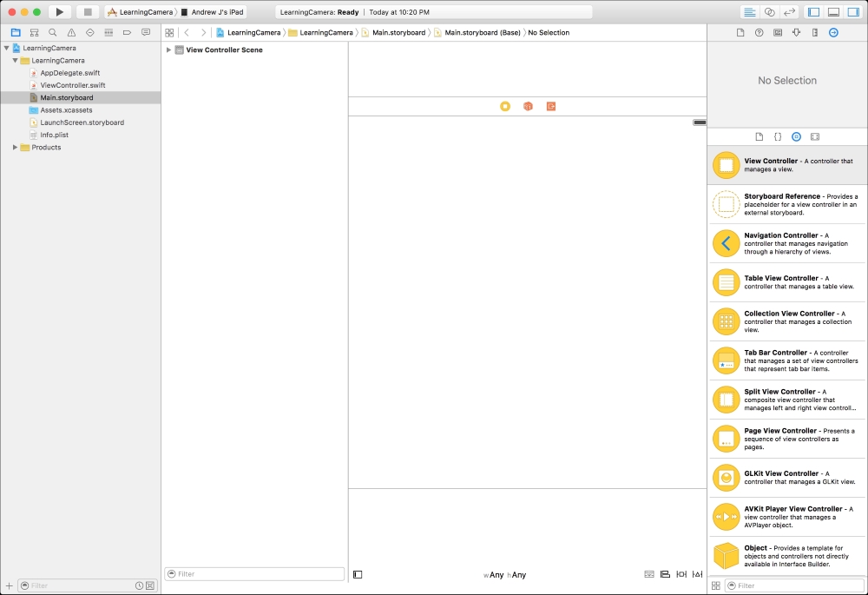868x595 pixels.
Task: Show the File inspector
Action: (x=740, y=32)
